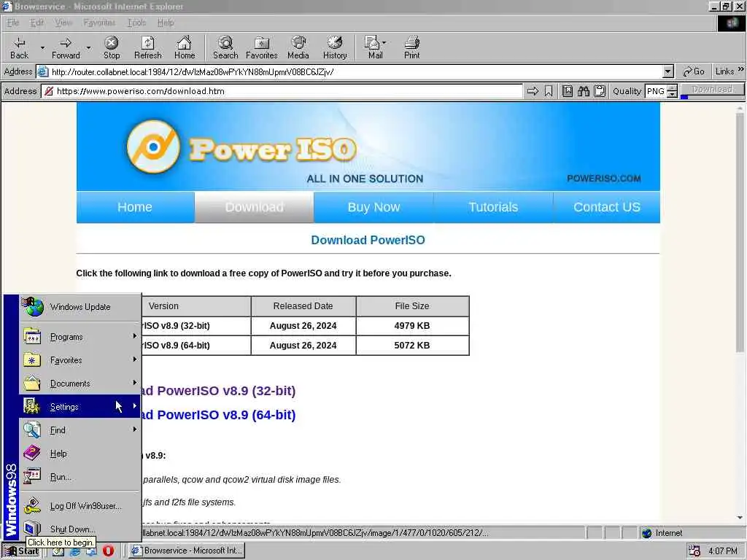Choose Run... from the Start menu

(80, 477)
